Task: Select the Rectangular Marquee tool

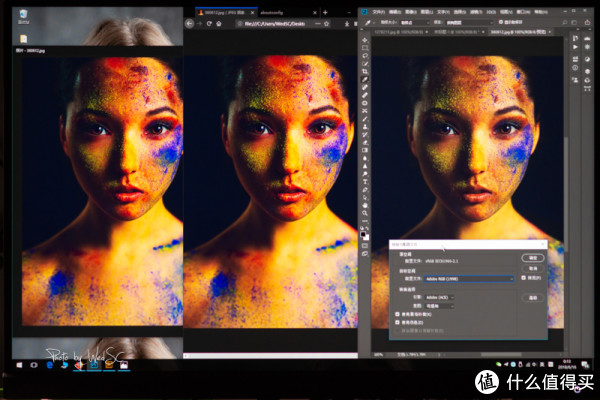Action: 365,48
